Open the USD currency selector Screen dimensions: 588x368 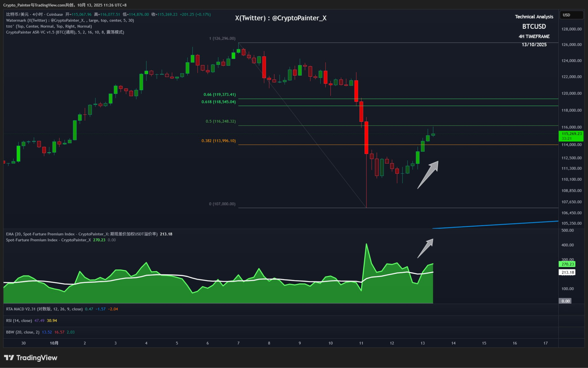point(571,15)
